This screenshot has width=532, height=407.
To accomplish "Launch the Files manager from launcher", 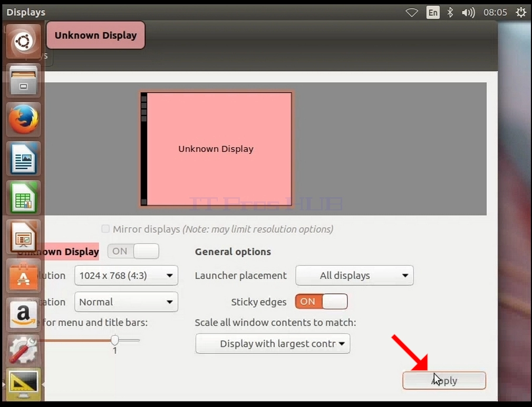I will tap(23, 80).
